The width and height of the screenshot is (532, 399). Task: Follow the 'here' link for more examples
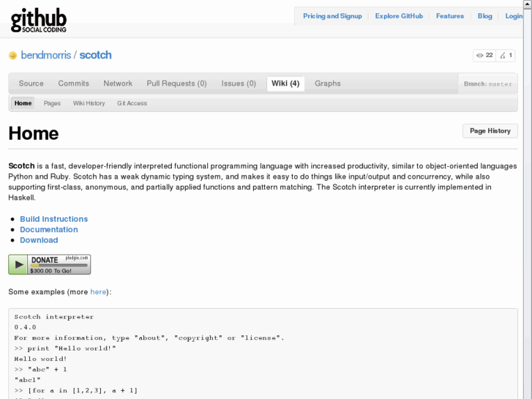tap(98, 292)
